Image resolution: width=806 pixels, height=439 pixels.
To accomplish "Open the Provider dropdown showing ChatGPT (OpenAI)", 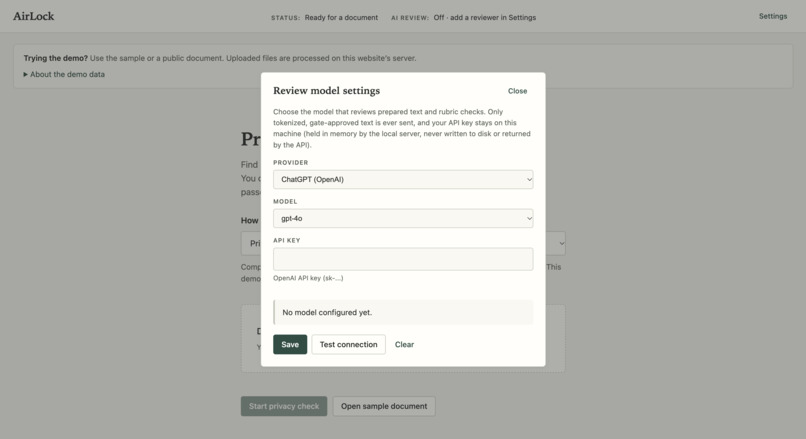I will [403, 179].
